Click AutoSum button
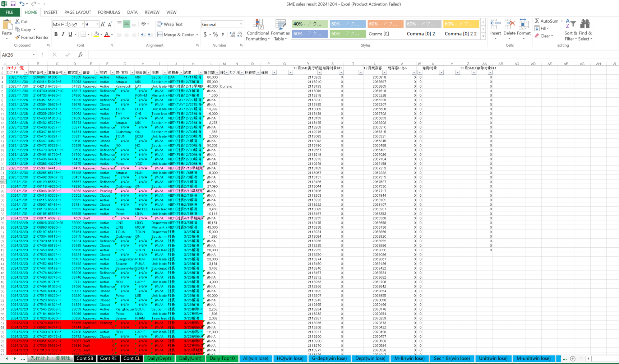 tap(549, 21)
